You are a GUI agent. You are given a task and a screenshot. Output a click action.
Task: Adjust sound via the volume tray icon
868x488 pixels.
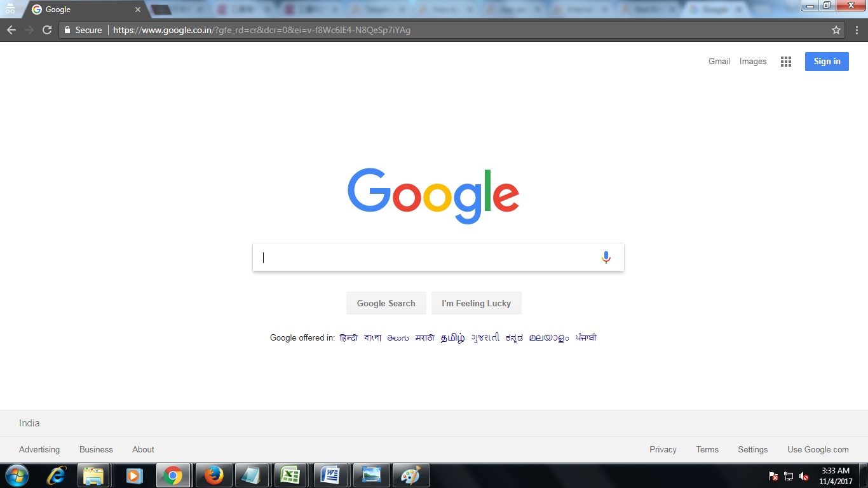pyautogui.click(x=804, y=477)
